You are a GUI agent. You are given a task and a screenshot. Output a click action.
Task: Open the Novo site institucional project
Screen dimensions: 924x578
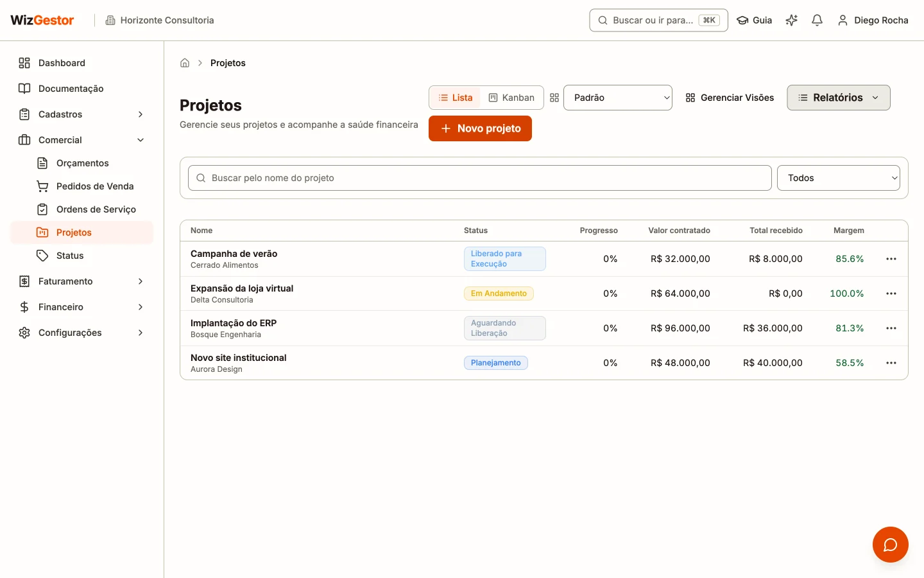[239, 358]
